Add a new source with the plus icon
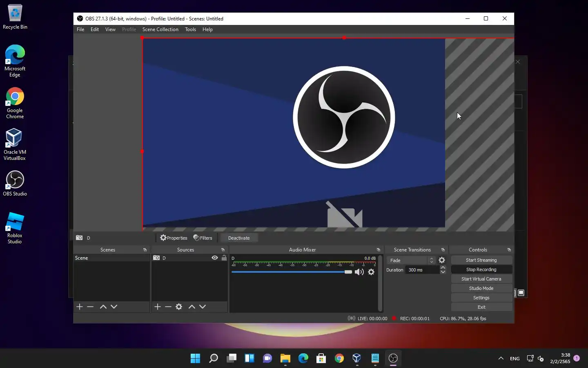This screenshot has width=588, height=368. click(158, 307)
